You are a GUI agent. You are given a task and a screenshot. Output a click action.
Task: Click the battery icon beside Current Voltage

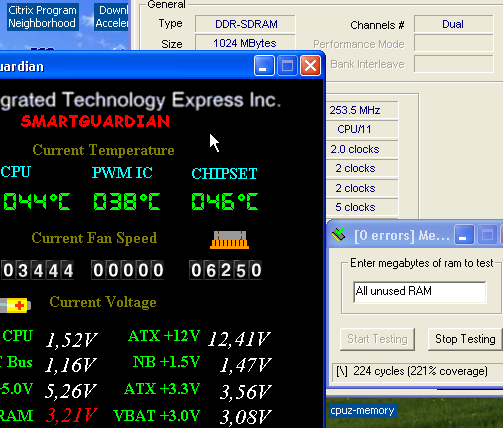pyautogui.click(x=15, y=305)
